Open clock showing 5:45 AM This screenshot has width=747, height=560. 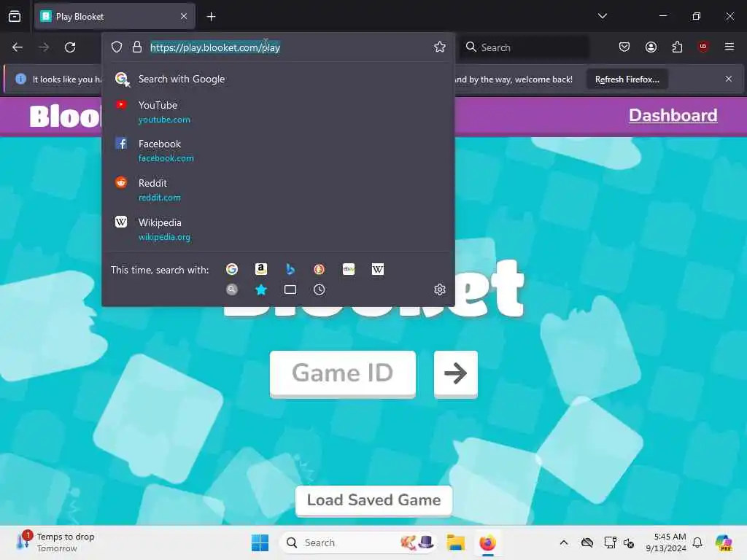pyautogui.click(x=666, y=542)
